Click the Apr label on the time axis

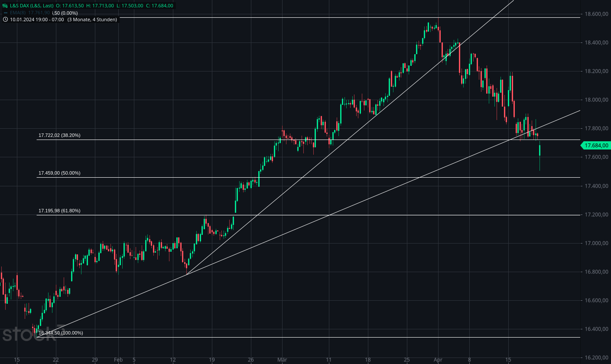437,360
